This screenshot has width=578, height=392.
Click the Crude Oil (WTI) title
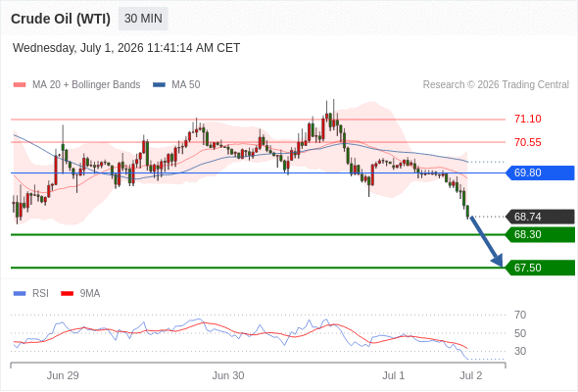click(x=61, y=19)
